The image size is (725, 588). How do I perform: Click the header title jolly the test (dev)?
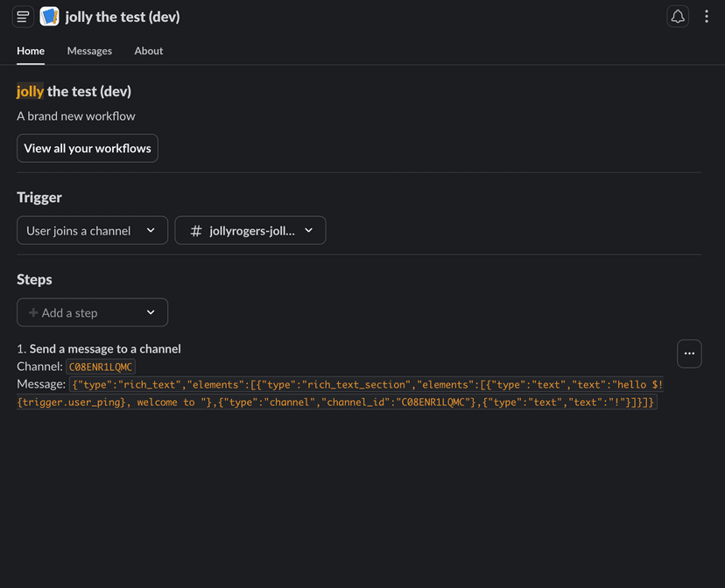[x=123, y=17]
